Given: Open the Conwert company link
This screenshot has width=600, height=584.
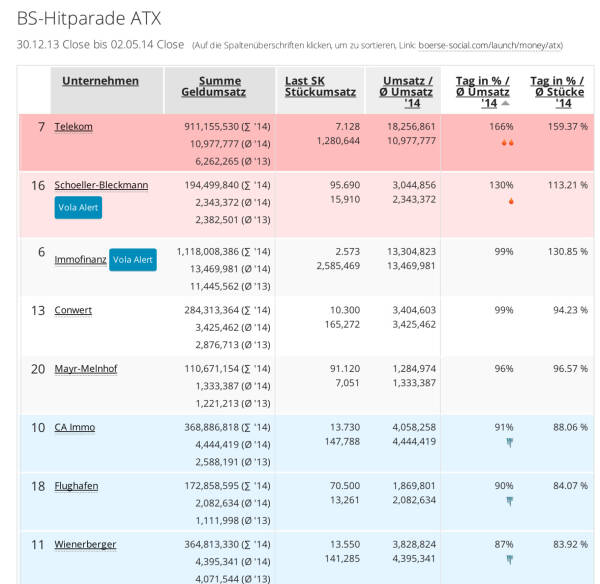Looking at the screenshot, I should (73, 310).
